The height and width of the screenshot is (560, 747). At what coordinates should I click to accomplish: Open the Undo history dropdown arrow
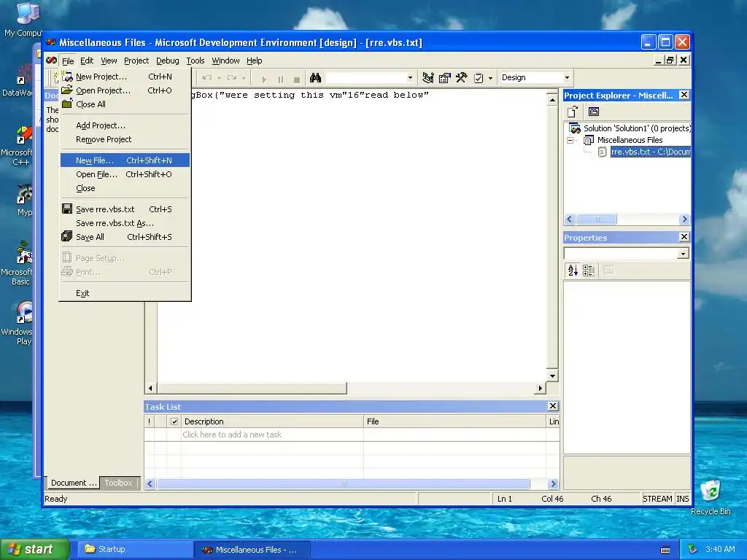click(219, 78)
